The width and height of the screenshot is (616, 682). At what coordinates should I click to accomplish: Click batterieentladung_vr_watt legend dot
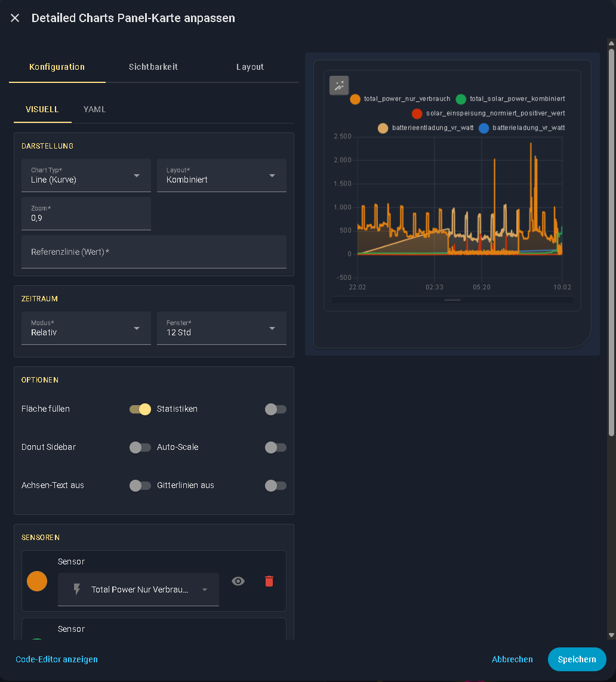[x=383, y=128]
